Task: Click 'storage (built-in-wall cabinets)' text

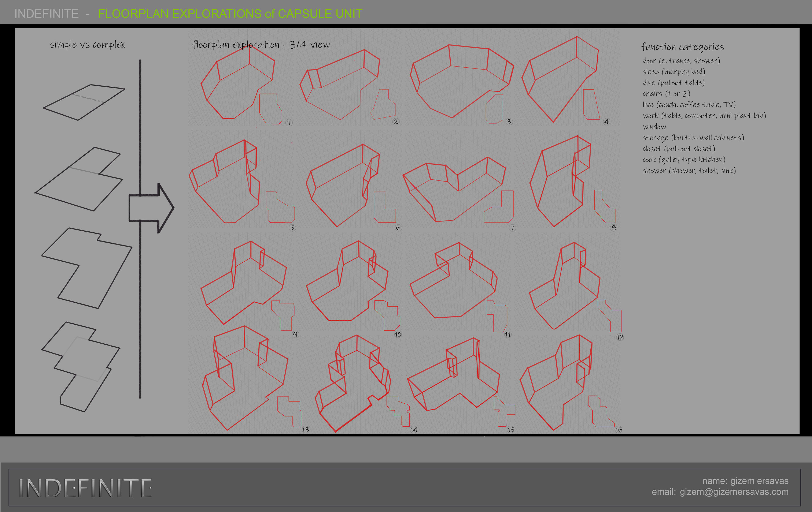Action: click(693, 138)
